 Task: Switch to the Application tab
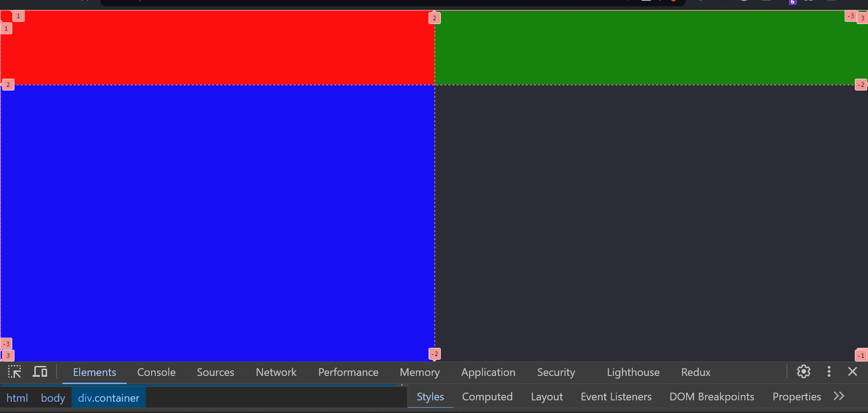click(x=488, y=372)
